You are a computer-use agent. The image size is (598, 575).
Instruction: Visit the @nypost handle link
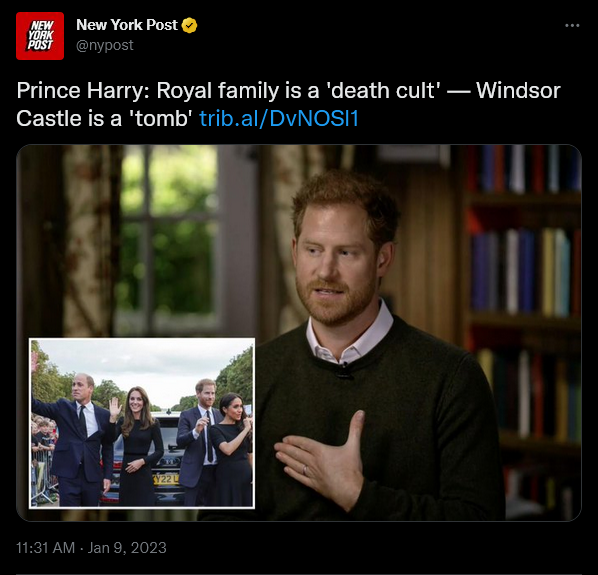105,45
